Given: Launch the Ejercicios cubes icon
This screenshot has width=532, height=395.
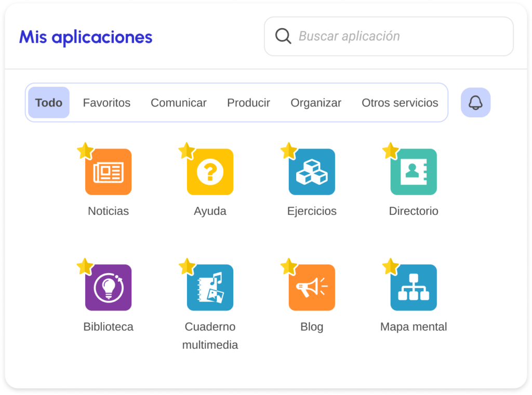Looking at the screenshot, I should coord(312,172).
